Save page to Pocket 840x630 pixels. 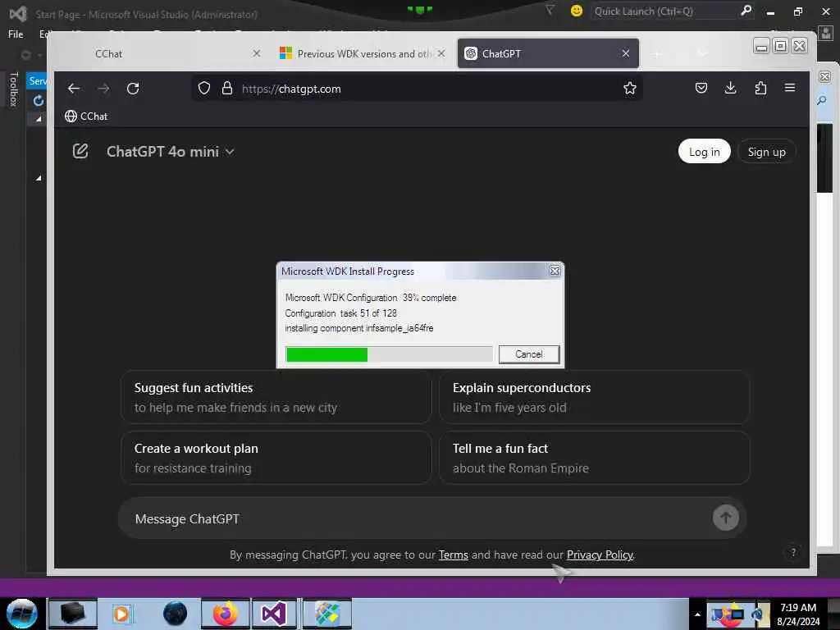click(x=701, y=88)
